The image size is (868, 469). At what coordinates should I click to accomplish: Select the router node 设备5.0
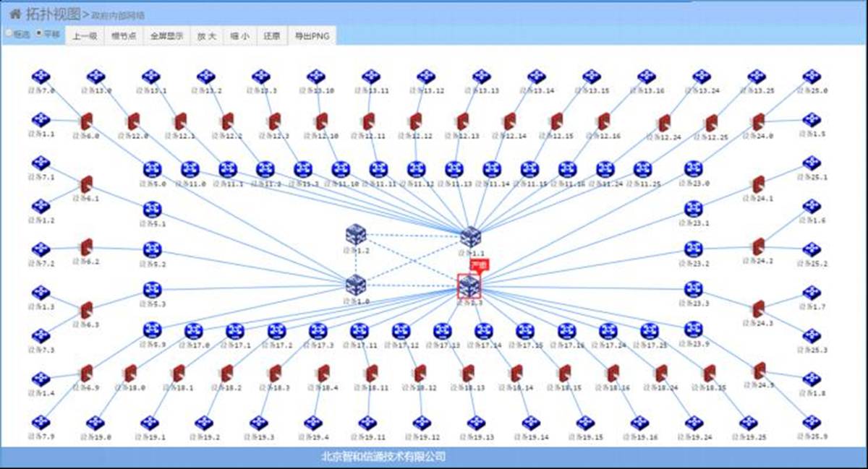pos(152,169)
